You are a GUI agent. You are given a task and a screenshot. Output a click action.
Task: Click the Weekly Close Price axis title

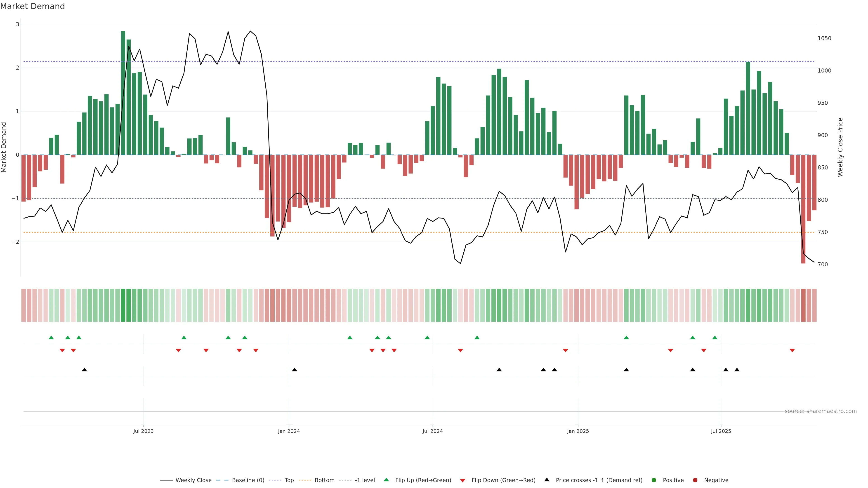[840, 147]
